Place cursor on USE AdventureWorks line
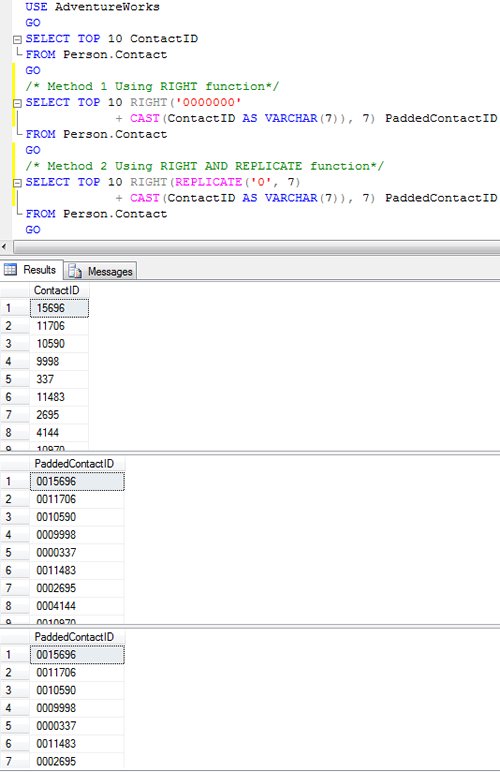 click(93, 7)
